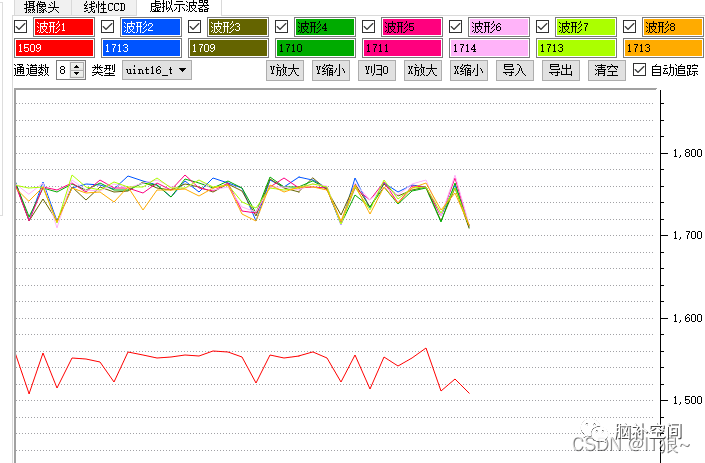Screen dimensions: 705x463
Task: Toggle the 波形4 checkbox
Action: (x=281, y=27)
